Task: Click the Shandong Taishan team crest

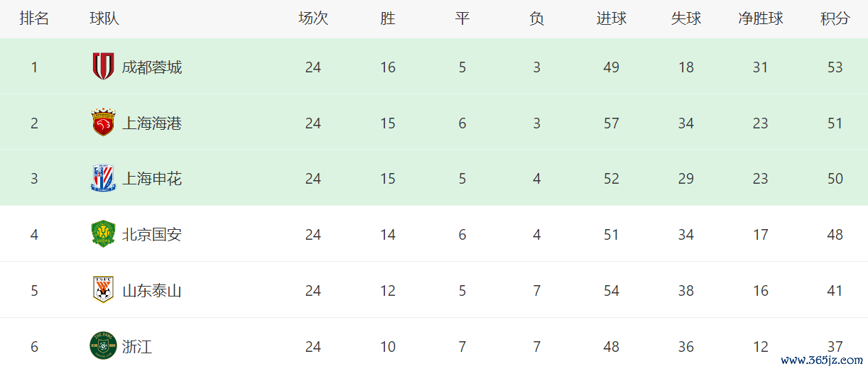Action: (103, 290)
